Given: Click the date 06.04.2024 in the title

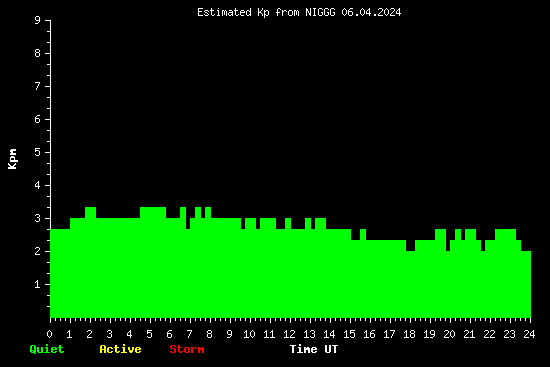Looking at the screenshot, I should (x=371, y=13).
